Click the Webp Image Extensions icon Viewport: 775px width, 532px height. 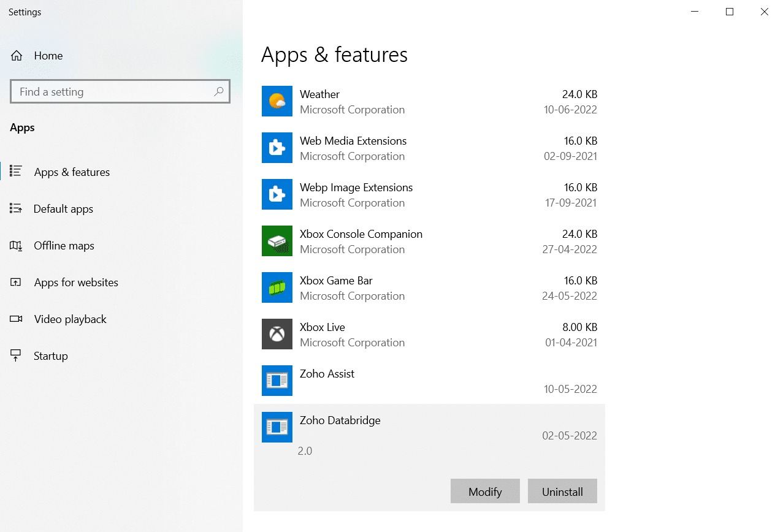point(277,194)
